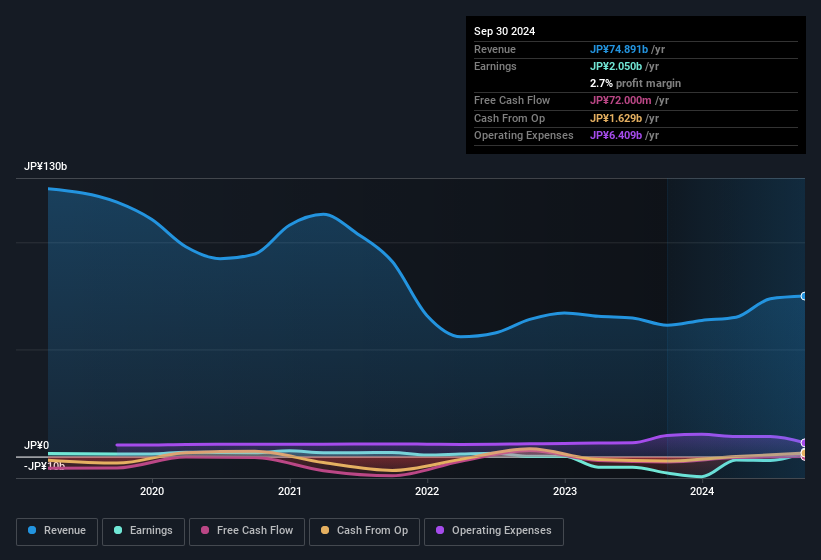Viewport: 821px width, 560px height.
Task: Click the Cash From Op label in the tooltip
Action: click(x=509, y=118)
